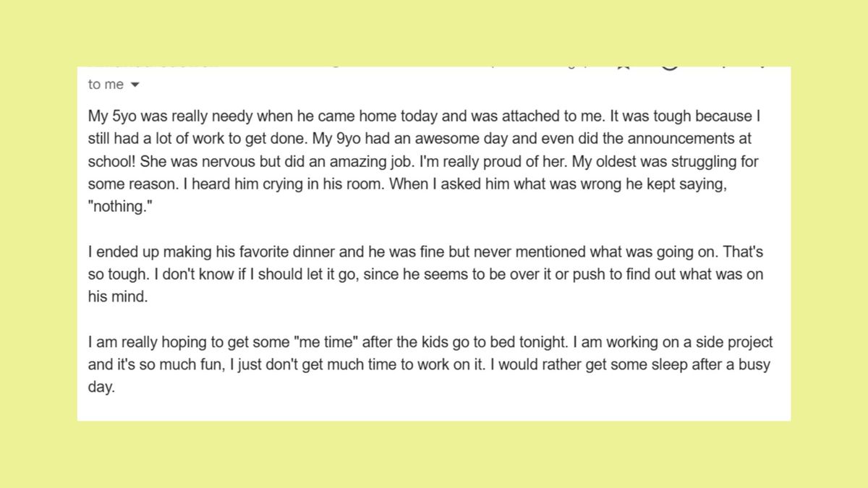Click the final word "day." of message
The image size is (868, 488).
click(101, 388)
